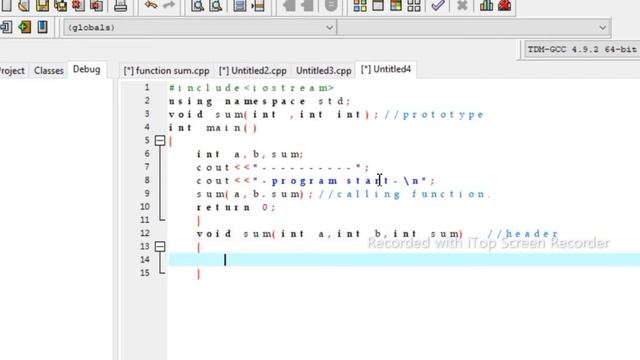Screen dimensions: 640x360
Task: Open the Untitled2.cpp editor tab
Action: pos(253,71)
